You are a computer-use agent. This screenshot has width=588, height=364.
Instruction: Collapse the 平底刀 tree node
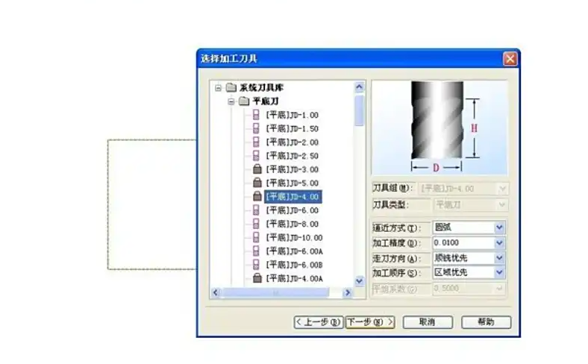click(231, 101)
